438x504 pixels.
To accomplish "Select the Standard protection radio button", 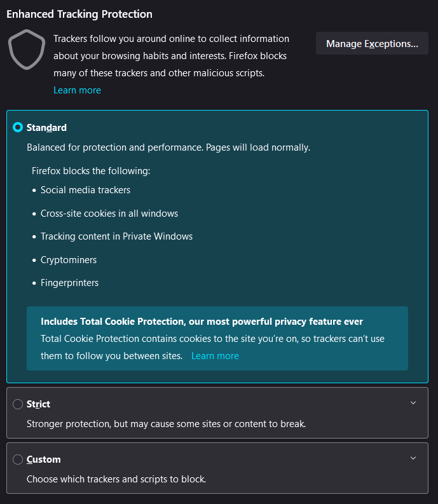I will tap(18, 127).
